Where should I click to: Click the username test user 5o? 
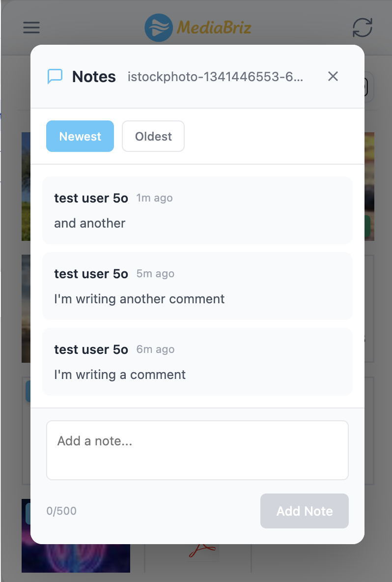[91, 198]
